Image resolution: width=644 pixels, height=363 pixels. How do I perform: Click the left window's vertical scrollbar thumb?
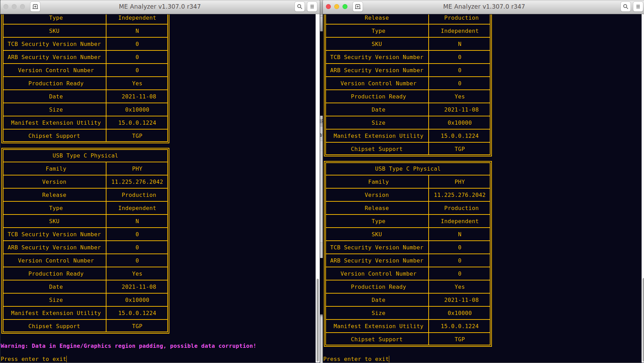[x=318, y=320]
